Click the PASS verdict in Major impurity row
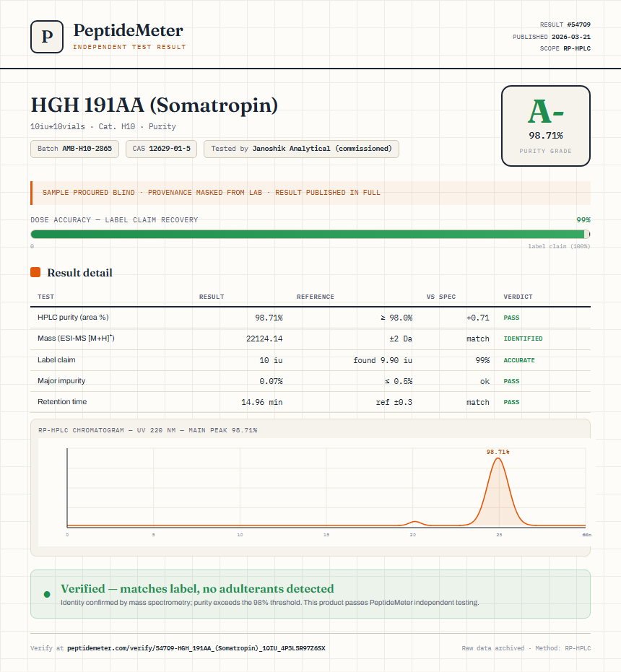This screenshot has height=672, width=621. click(511, 381)
